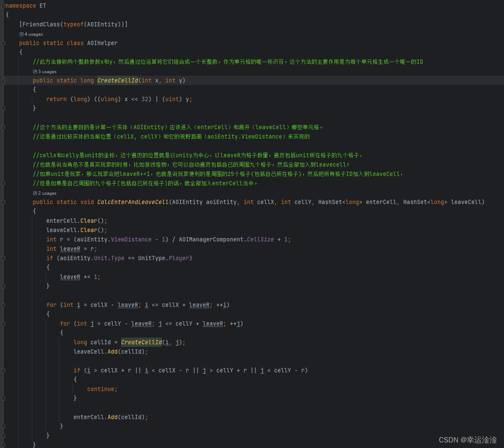This screenshot has width=504, height=448.
Task: Click AOIManagerComponent in the r assignment
Action: pyautogui.click(x=211, y=239)
